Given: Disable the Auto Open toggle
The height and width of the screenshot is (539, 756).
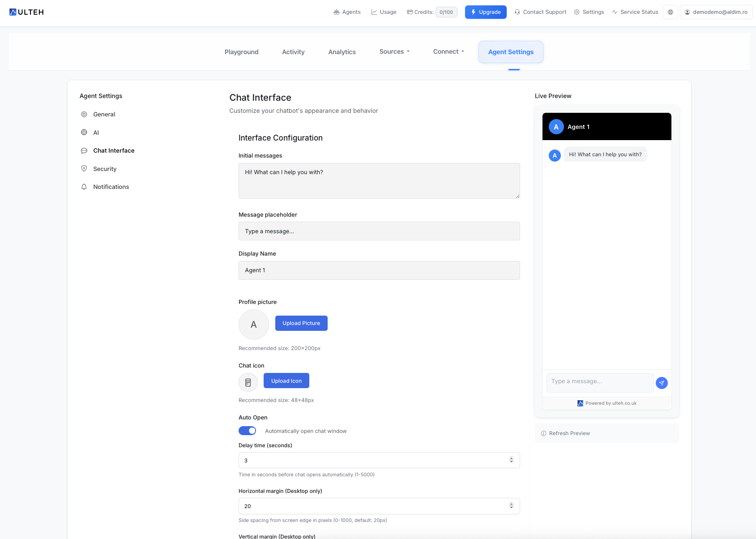Looking at the screenshot, I should pos(247,431).
